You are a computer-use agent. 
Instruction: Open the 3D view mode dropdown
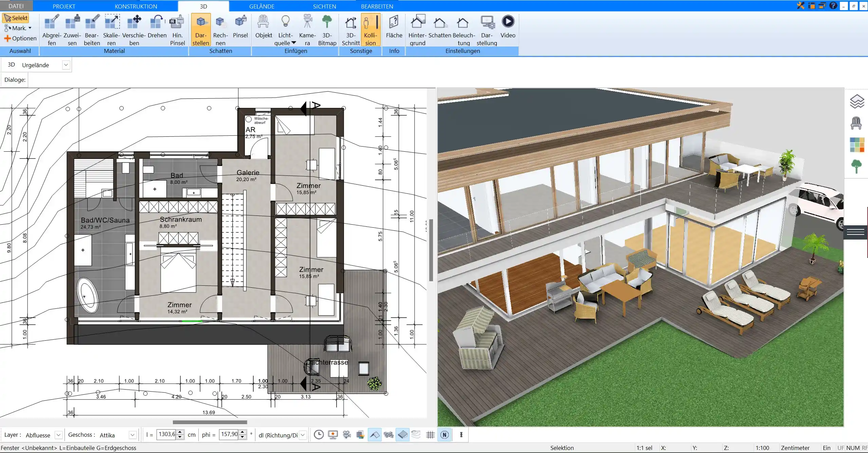[x=66, y=65]
